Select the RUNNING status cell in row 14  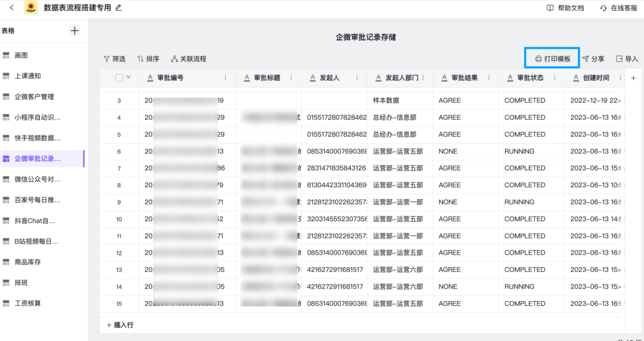tap(531, 286)
